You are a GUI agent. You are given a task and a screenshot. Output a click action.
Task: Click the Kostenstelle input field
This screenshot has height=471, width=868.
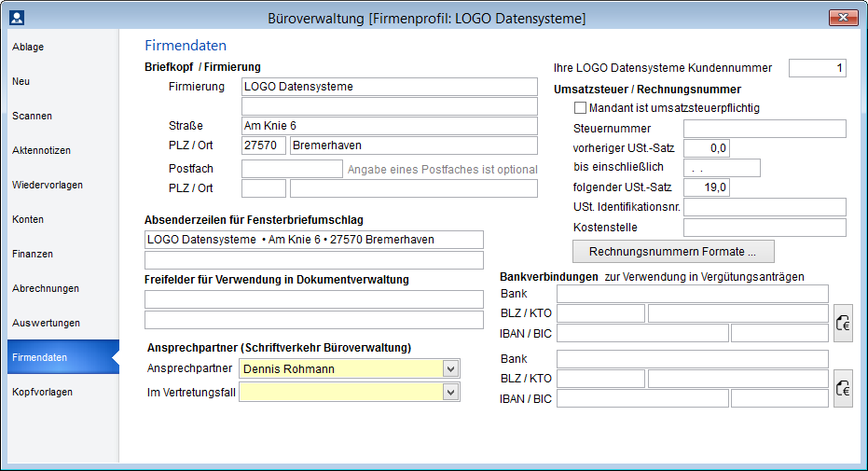765,228
